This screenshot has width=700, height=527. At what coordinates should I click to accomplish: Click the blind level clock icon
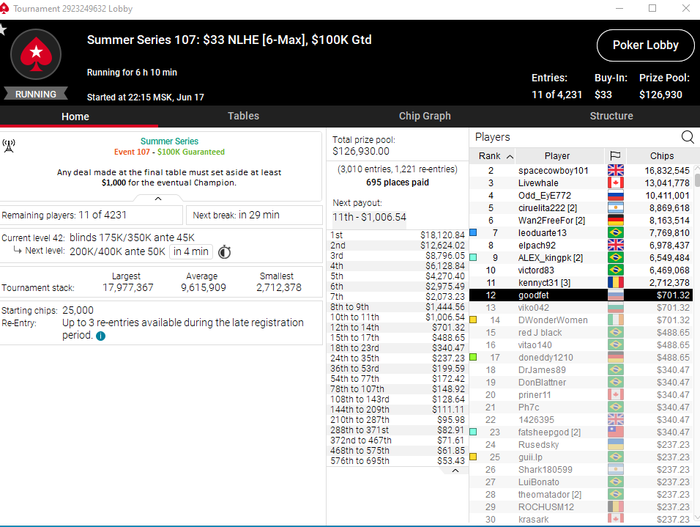(224, 252)
